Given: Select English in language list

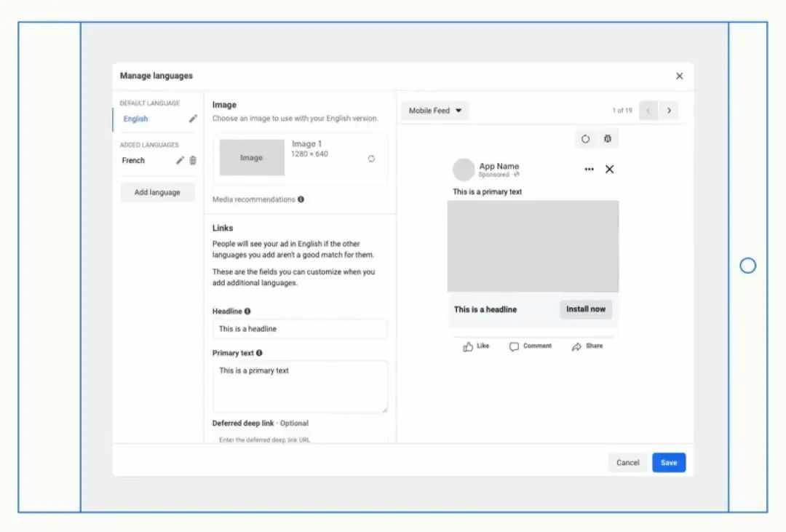Looking at the screenshot, I should (x=135, y=119).
